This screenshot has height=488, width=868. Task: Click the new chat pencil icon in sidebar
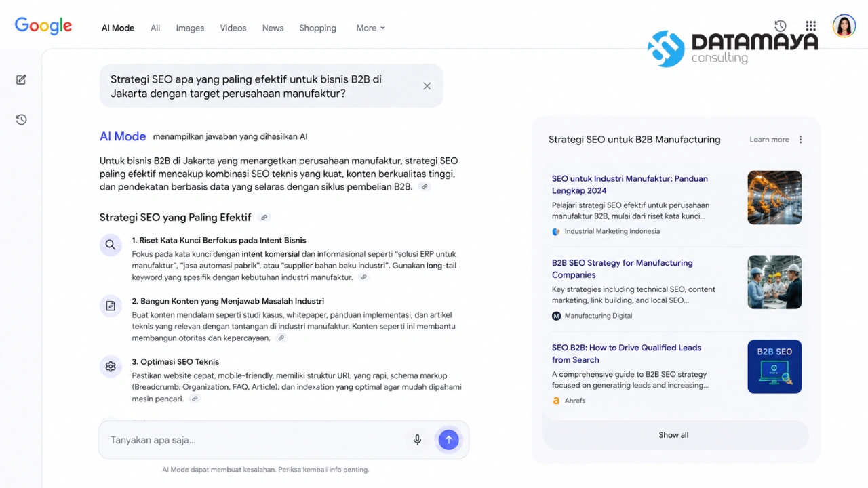click(x=21, y=80)
